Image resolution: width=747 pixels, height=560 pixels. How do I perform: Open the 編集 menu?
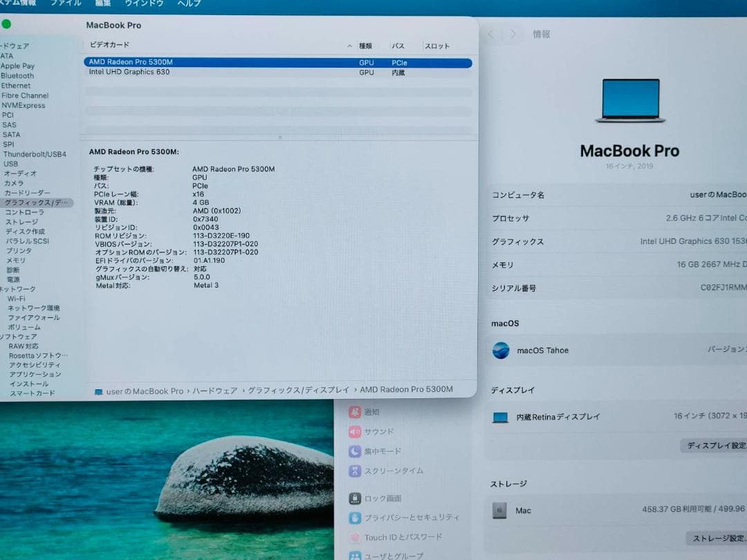click(103, 3)
